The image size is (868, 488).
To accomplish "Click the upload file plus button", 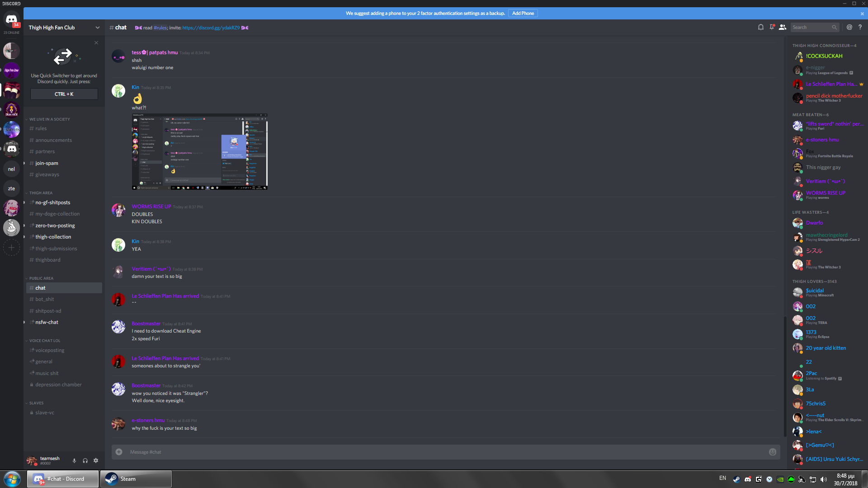I will (x=119, y=452).
